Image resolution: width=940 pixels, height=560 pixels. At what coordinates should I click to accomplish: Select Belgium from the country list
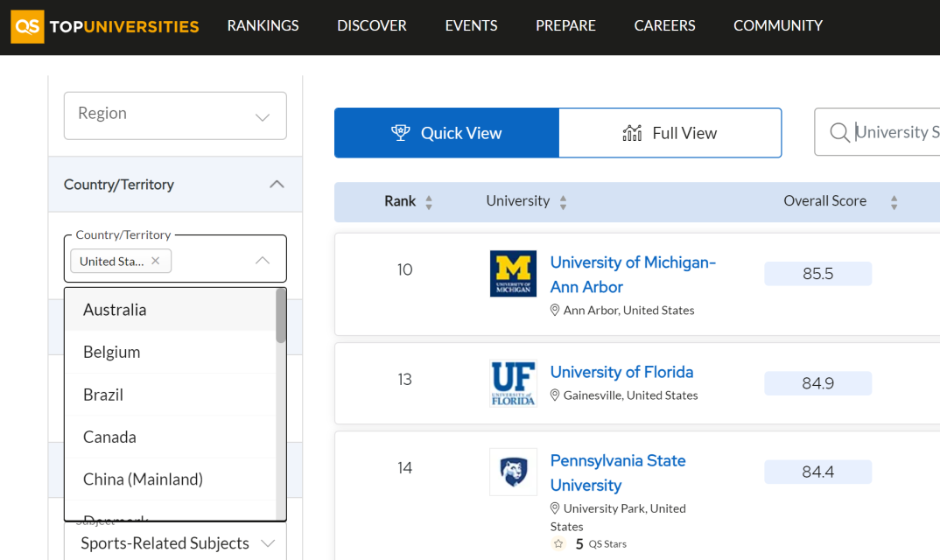(x=171, y=352)
